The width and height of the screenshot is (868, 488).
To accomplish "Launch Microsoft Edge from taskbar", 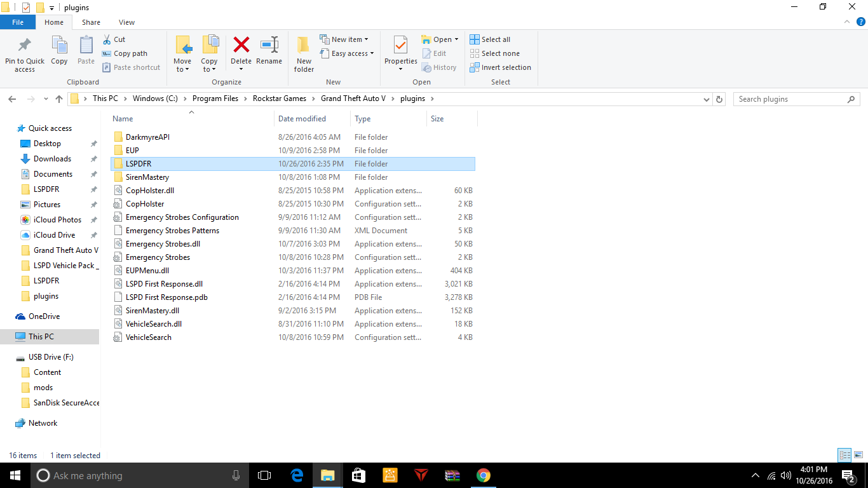I will 297,475.
